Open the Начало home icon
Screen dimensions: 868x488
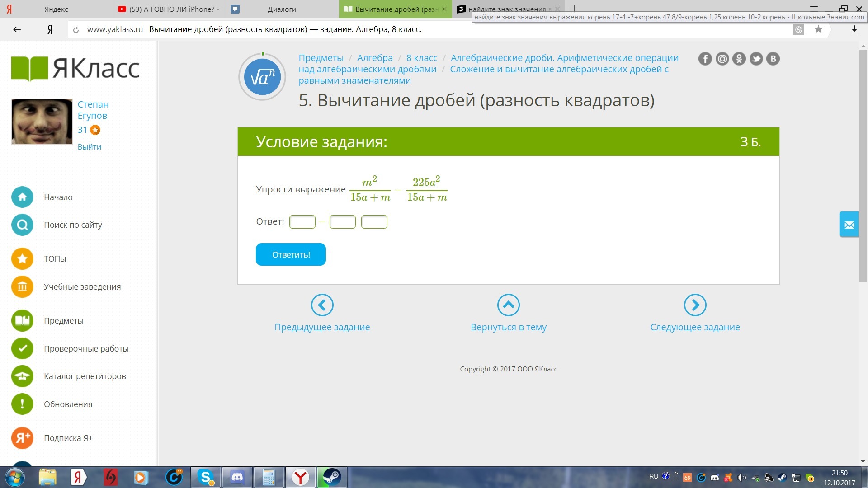(22, 197)
